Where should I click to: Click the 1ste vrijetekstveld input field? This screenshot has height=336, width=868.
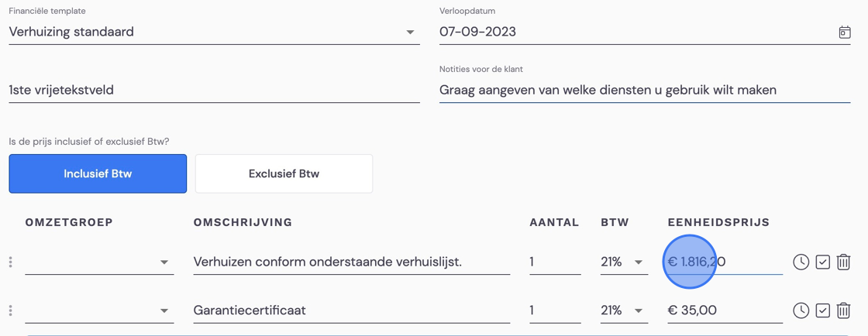pyautogui.click(x=214, y=90)
